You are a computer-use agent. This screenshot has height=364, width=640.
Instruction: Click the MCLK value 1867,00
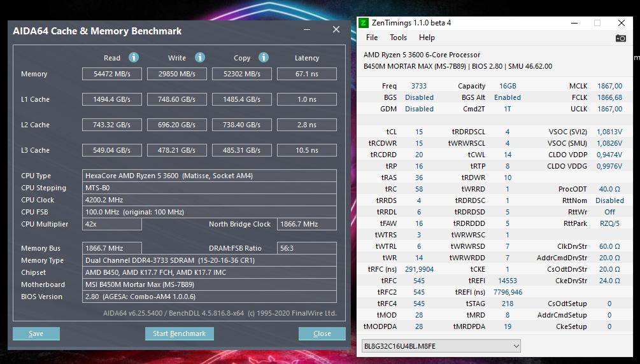pyautogui.click(x=610, y=86)
